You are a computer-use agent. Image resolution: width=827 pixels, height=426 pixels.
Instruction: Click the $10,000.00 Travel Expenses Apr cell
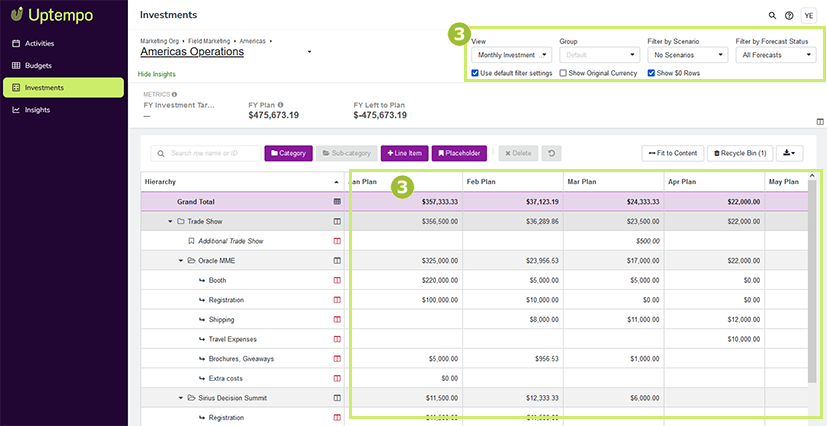pyautogui.click(x=714, y=339)
